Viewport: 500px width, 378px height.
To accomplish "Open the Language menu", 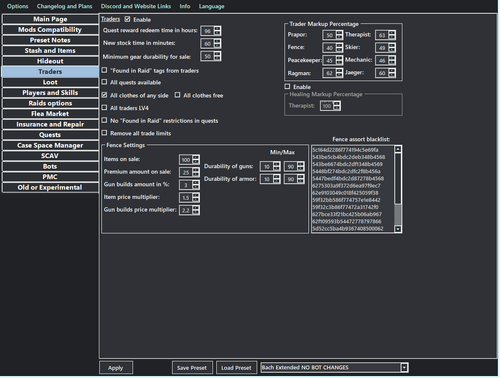I will click(x=211, y=6).
